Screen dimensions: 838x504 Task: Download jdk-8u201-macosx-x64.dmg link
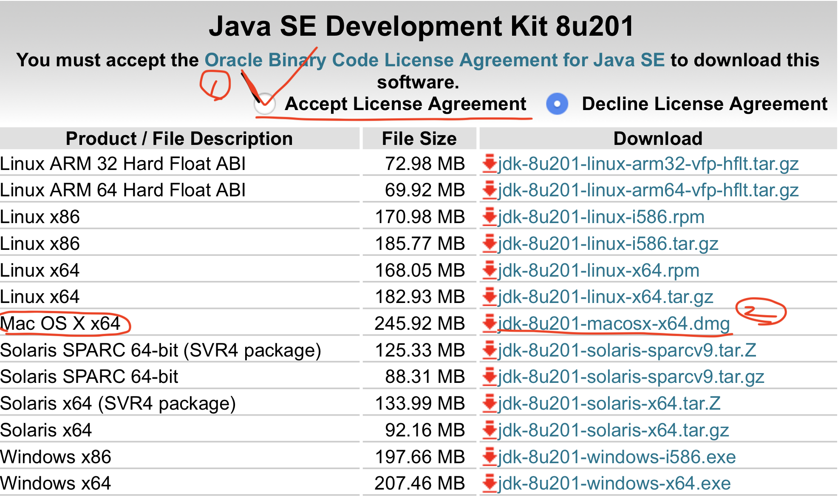pyautogui.click(x=614, y=324)
